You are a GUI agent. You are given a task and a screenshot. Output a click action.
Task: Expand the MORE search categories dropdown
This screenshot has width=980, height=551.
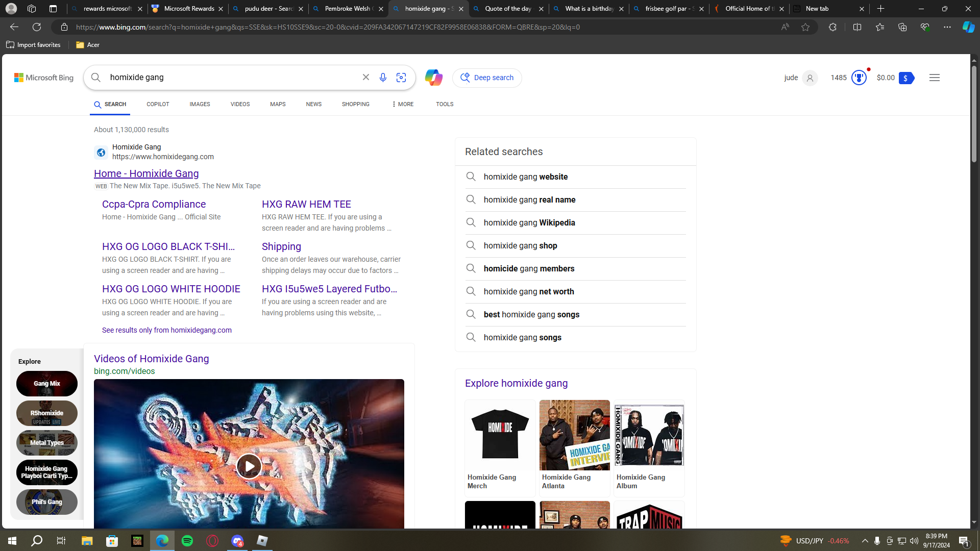[x=403, y=104]
